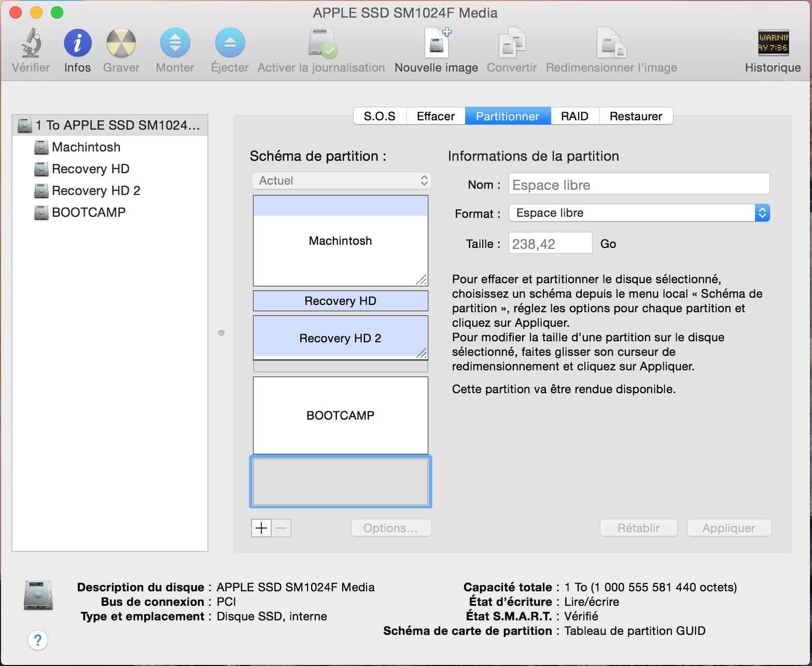The width and height of the screenshot is (812, 666).
Task: Remove partition with minus button
Action: 281,528
